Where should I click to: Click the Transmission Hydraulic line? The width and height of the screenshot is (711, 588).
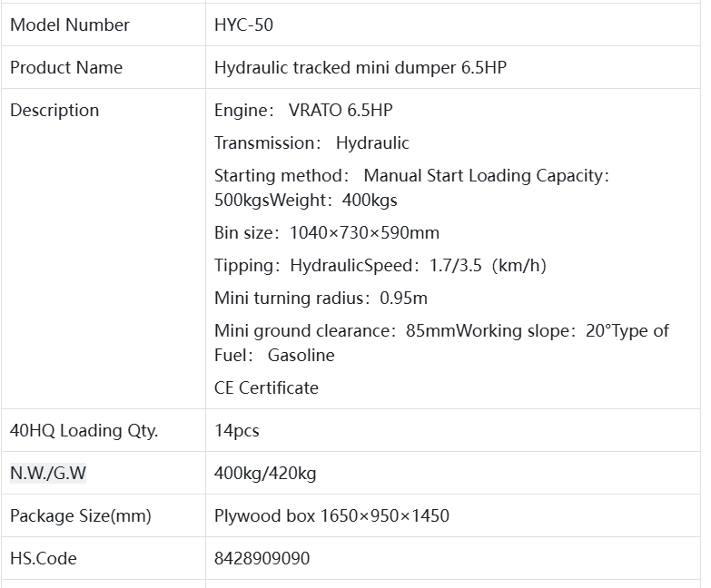coord(311,143)
